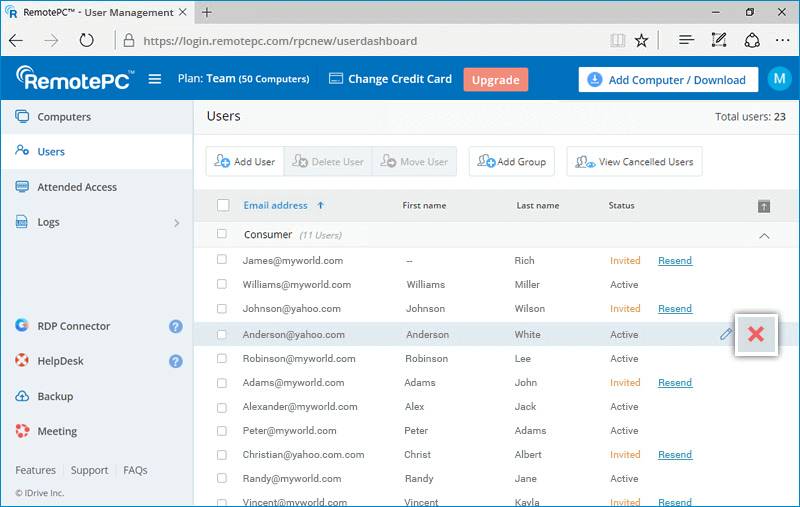Check Peter@myworld.com row checkbox
Image resolution: width=800 pixels, height=507 pixels.
point(221,431)
